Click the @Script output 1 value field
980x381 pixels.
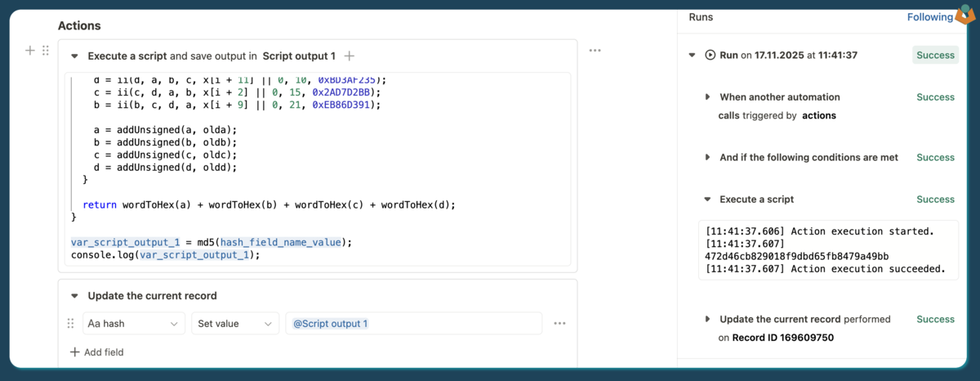tap(412, 324)
